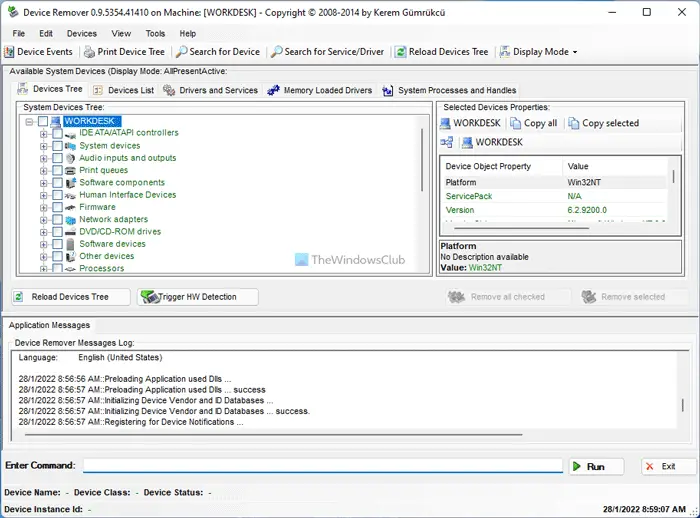This screenshot has height=518, width=700.
Task: Click System devices category icon
Action: pos(70,146)
